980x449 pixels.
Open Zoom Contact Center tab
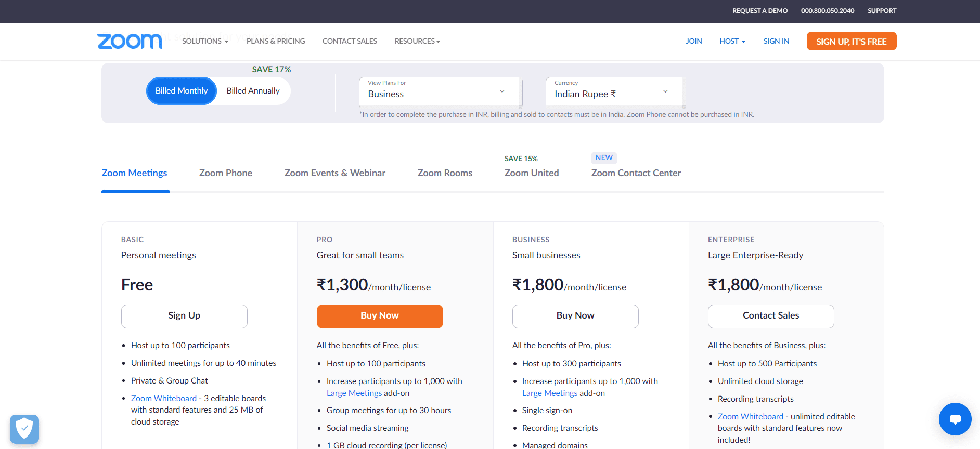636,173
